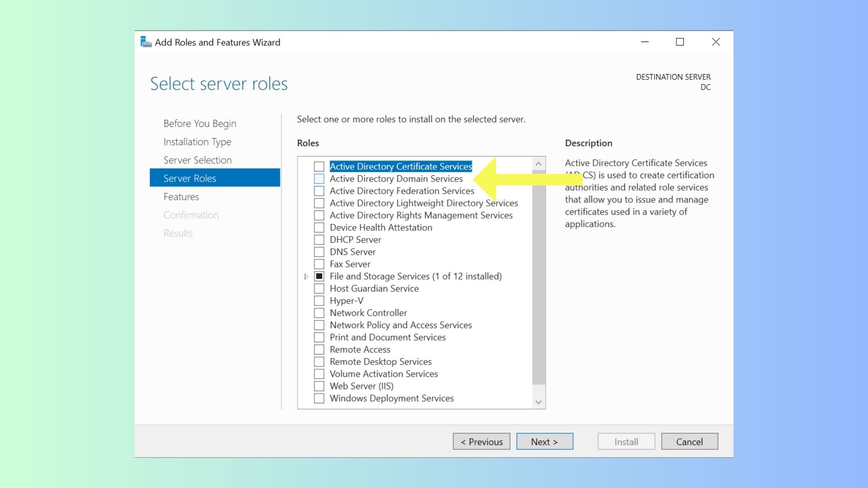Select Active Directory Certificate Services label

(x=401, y=166)
